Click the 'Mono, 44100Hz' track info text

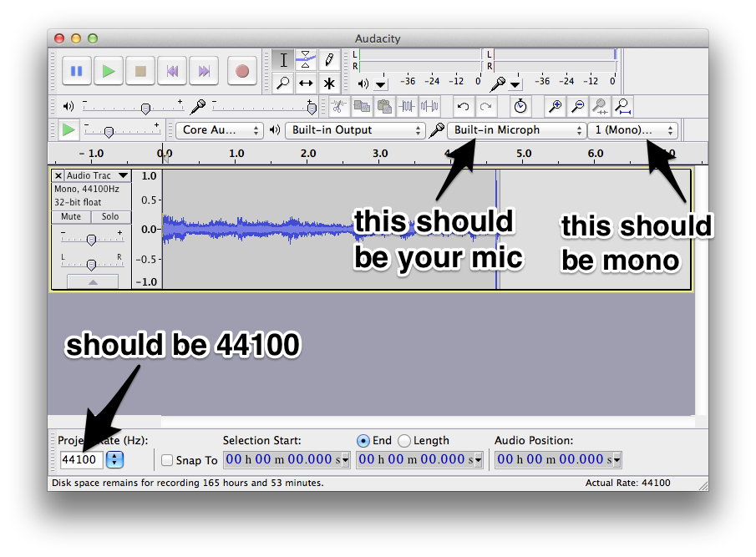[87, 189]
